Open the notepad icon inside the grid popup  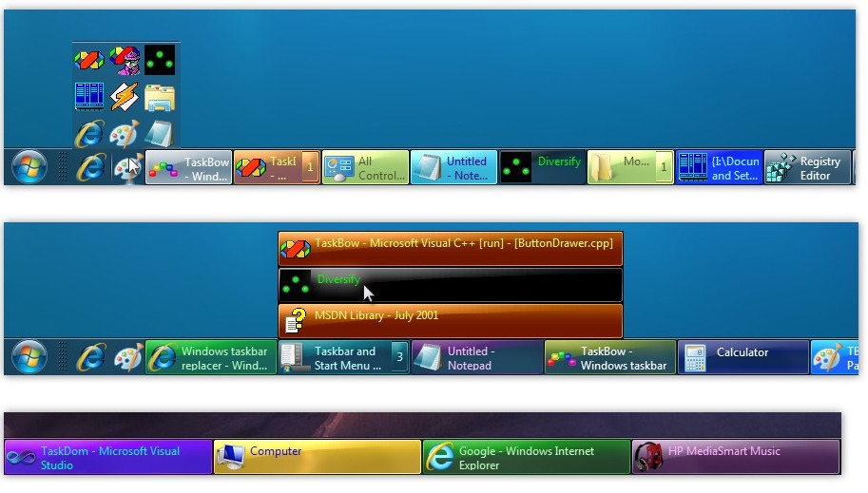[160, 133]
